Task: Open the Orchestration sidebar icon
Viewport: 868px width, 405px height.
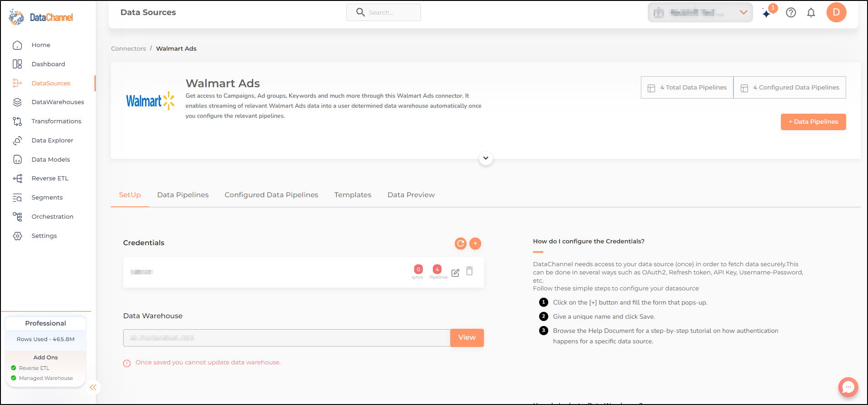Action: coord(17,216)
